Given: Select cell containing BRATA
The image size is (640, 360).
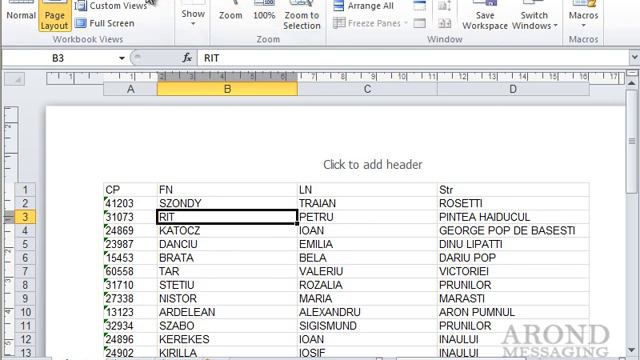Looking at the screenshot, I should click(227, 258).
